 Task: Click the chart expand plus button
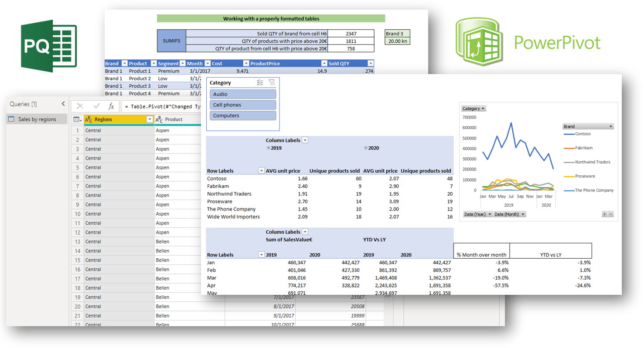click(x=604, y=214)
